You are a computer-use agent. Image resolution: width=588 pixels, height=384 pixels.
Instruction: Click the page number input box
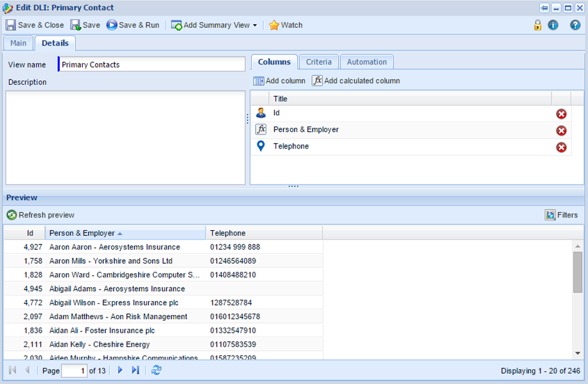(x=74, y=371)
